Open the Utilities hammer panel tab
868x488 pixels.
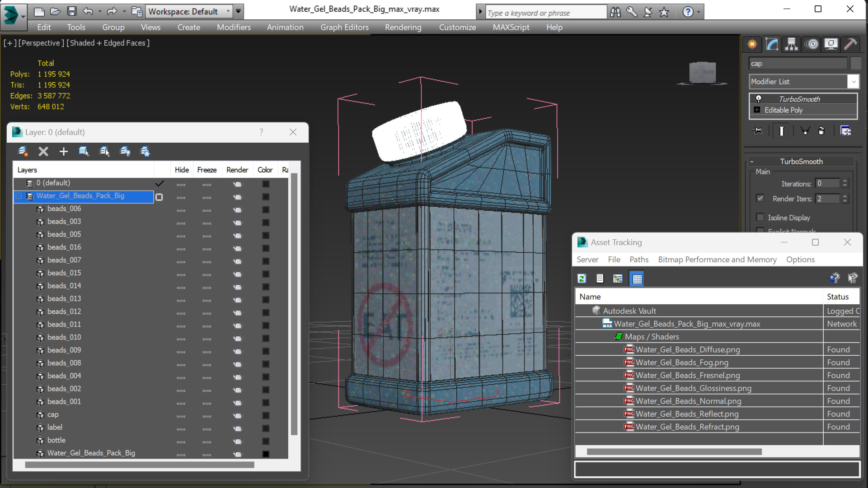click(x=850, y=44)
